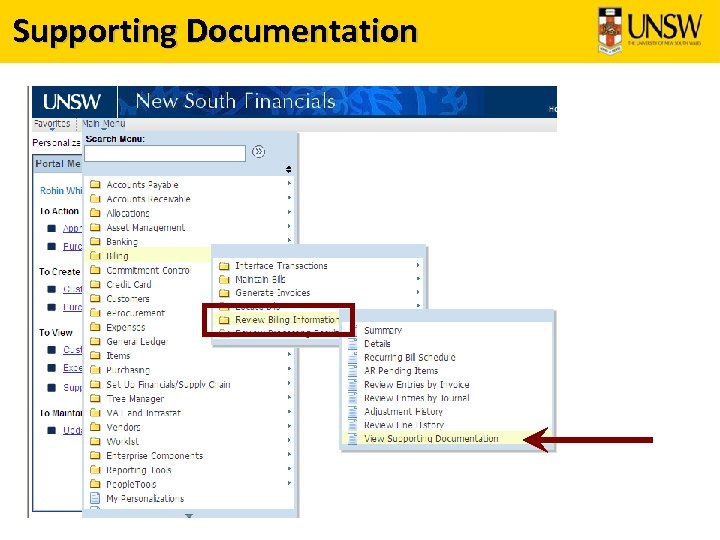The width and height of the screenshot is (720, 540).
Task: Click the Reporting Tools folder icon
Action: [x=95, y=470]
